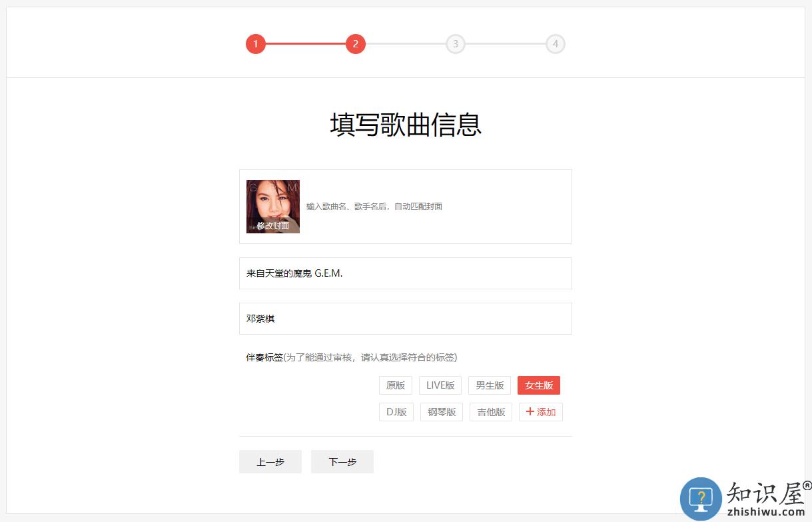Focus the singer name field 邓紫棋

coord(405,319)
